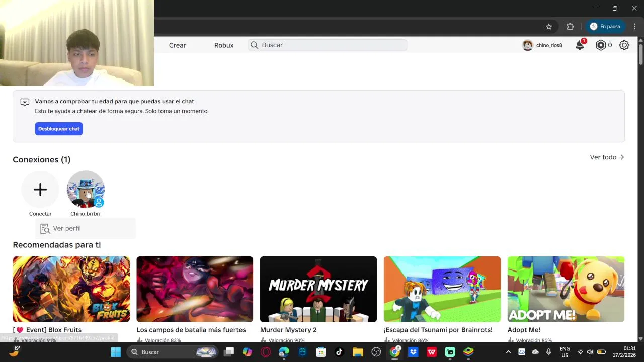Open the Blox Fruits game thumbnail
The height and width of the screenshot is (362, 644).
click(x=71, y=289)
